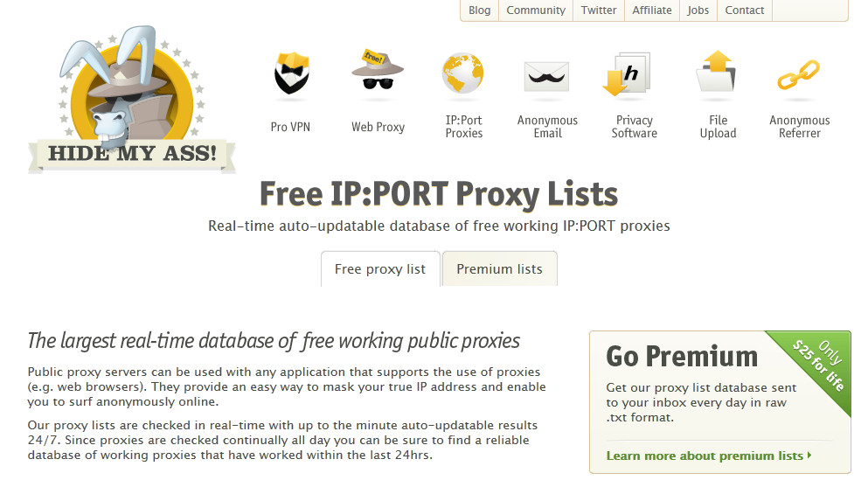Switch to the Free proxy list tab
This screenshot has width=868, height=487.
click(380, 269)
